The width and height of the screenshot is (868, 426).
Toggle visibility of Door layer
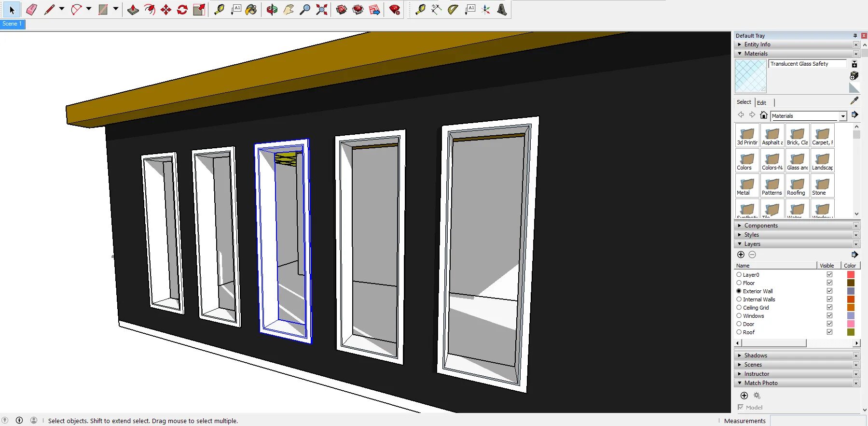(x=829, y=324)
